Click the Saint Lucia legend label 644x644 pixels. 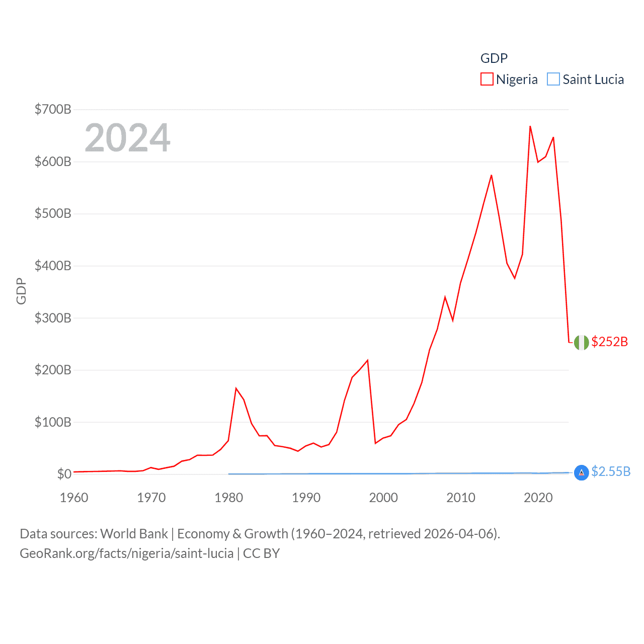593,79
